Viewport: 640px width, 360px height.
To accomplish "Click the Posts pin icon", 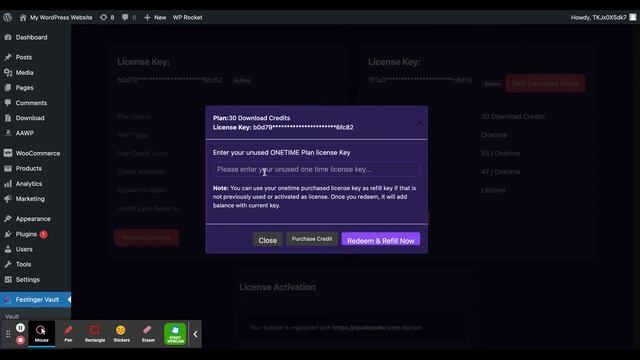I will [8, 57].
